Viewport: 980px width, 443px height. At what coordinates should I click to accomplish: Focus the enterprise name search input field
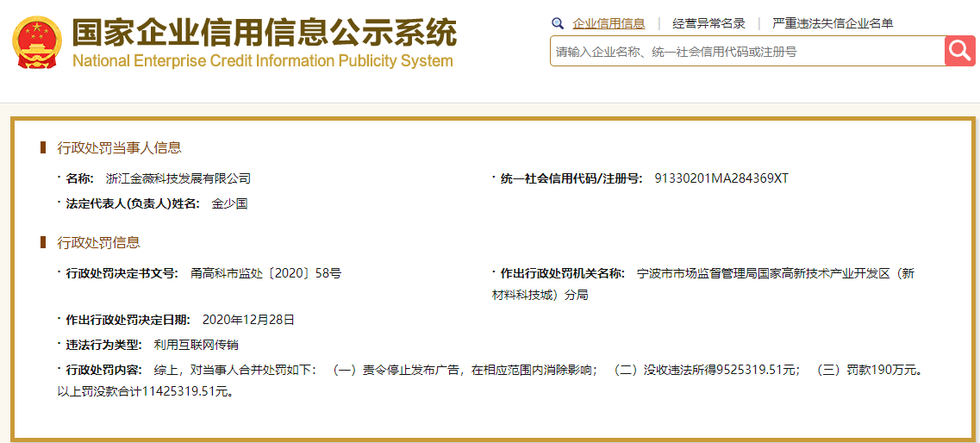tap(747, 51)
